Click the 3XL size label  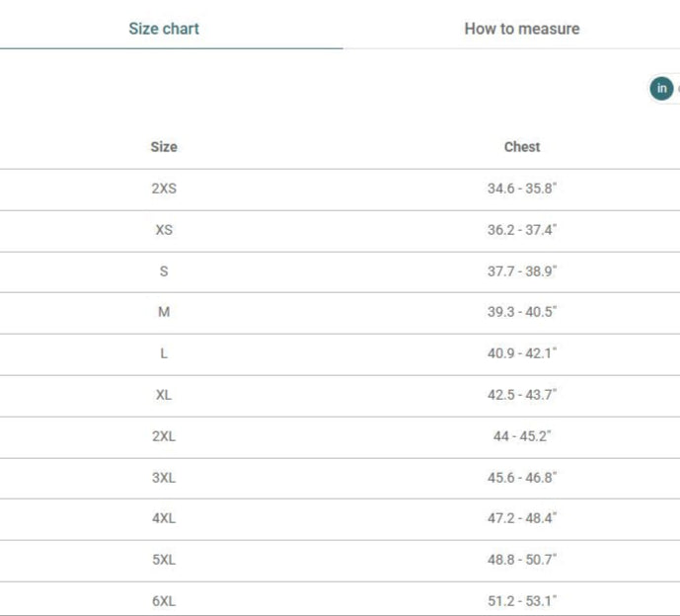tap(164, 478)
